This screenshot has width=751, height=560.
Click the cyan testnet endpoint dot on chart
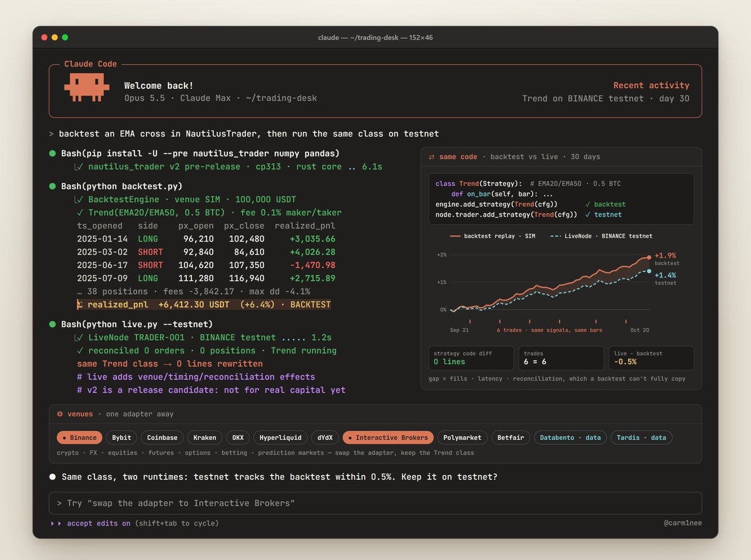click(649, 271)
